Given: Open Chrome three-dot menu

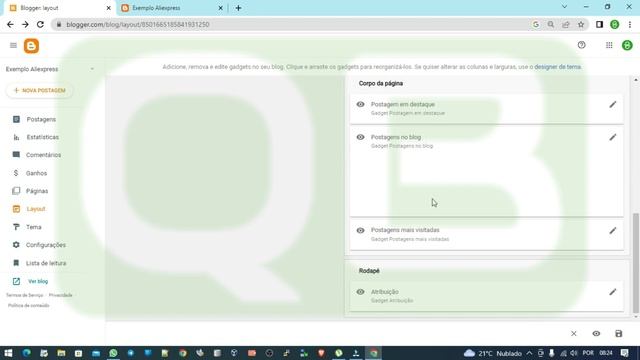Looking at the screenshot, I should pos(630,24).
